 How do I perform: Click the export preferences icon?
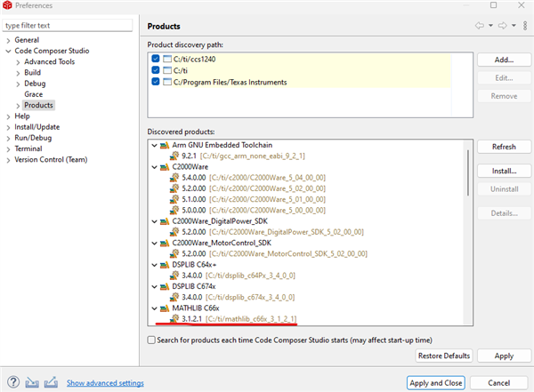(51, 382)
